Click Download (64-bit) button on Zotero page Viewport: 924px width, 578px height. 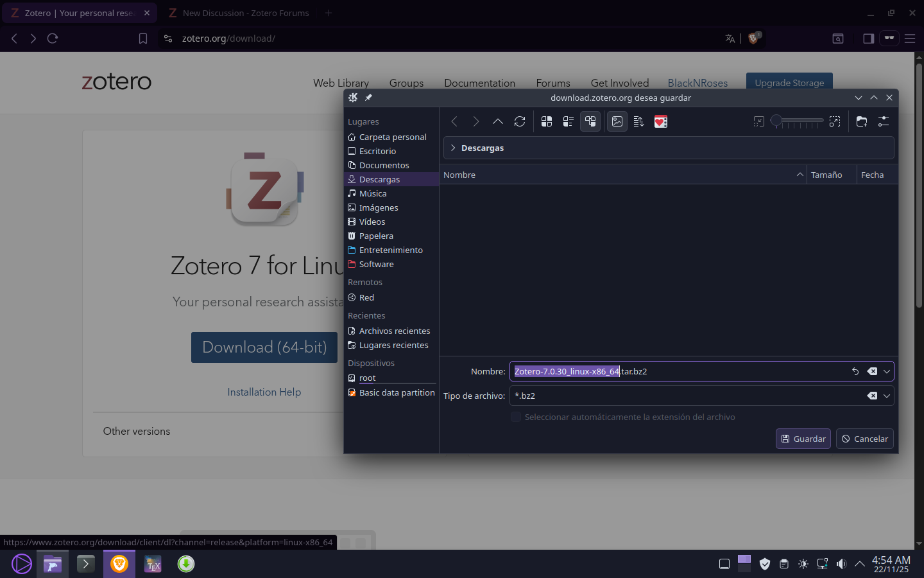(264, 347)
